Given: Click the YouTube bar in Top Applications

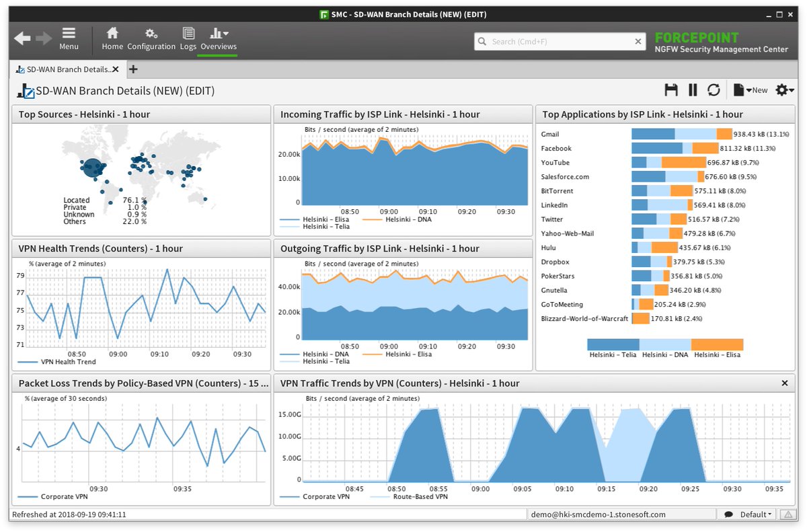Looking at the screenshot, I should [x=668, y=162].
